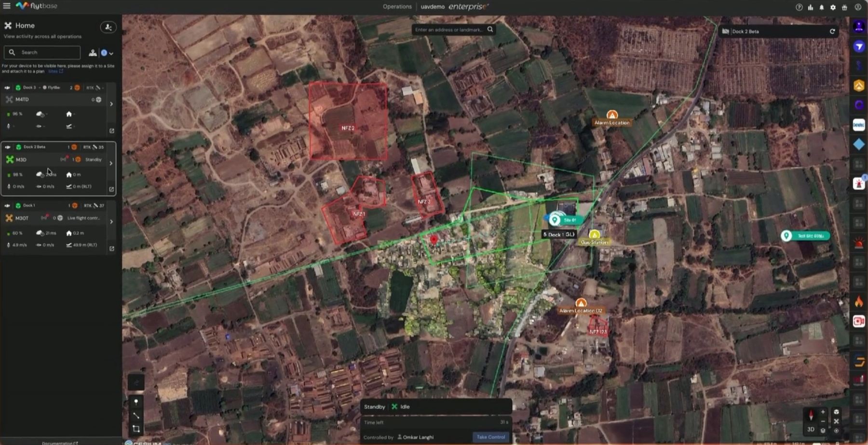The height and width of the screenshot is (445, 868).
Task: Click the locate target icon on map controls
Action: click(836, 431)
